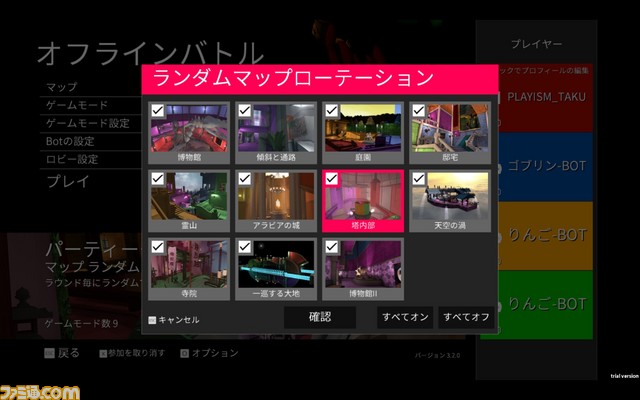The image size is (640, 400).
Task: Open the ロビー設定 menu item
Action: coord(72,159)
